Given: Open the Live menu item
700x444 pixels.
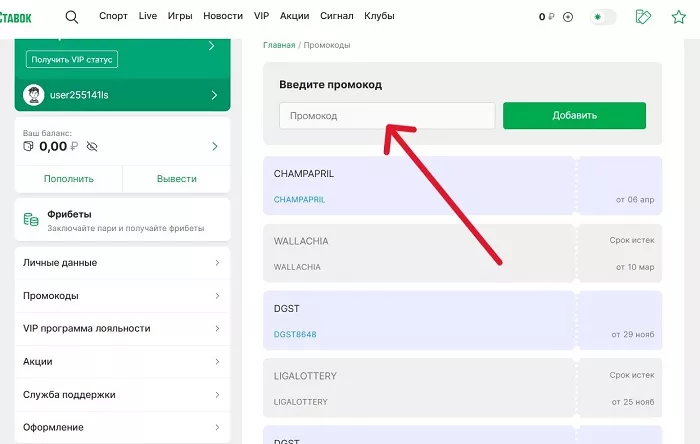Looking at the screenshot, I should (x=148, y=17).
